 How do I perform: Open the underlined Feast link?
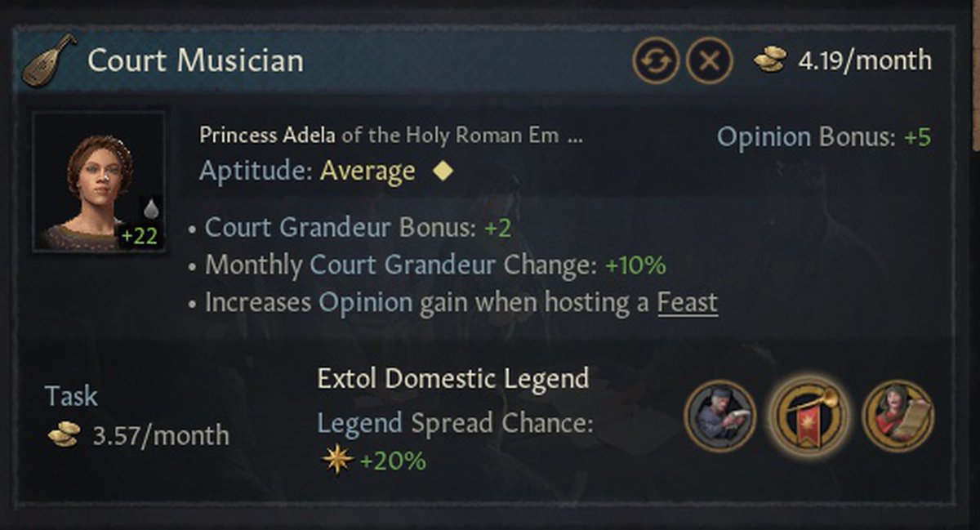tap(688, 303)
